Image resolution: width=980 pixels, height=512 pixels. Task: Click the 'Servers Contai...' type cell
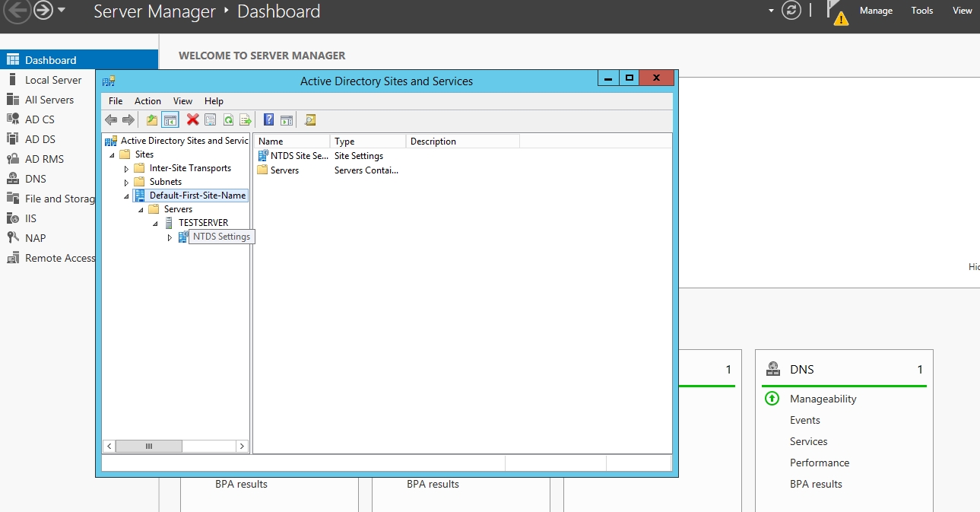click(366, 170)
